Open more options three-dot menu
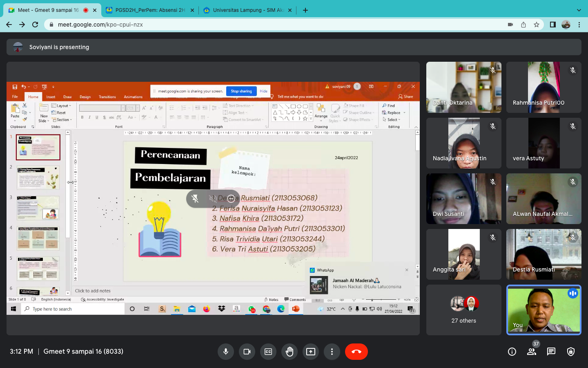 332,352
